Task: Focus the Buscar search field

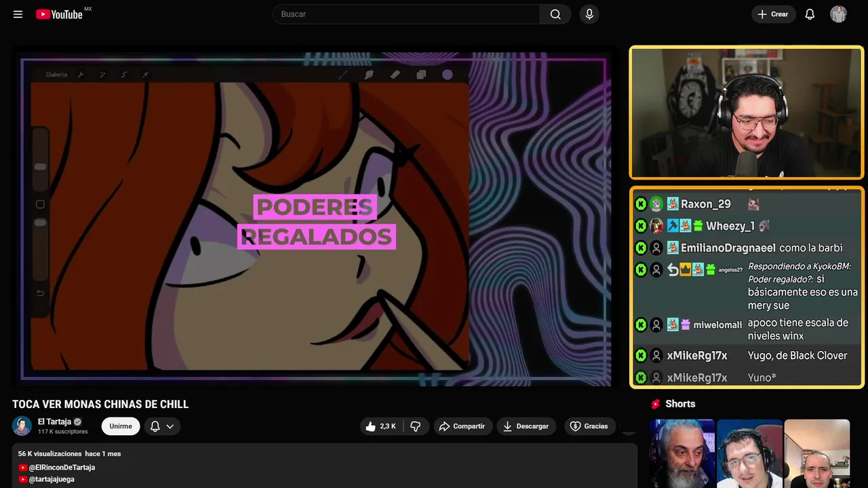Action: [407, 14]
